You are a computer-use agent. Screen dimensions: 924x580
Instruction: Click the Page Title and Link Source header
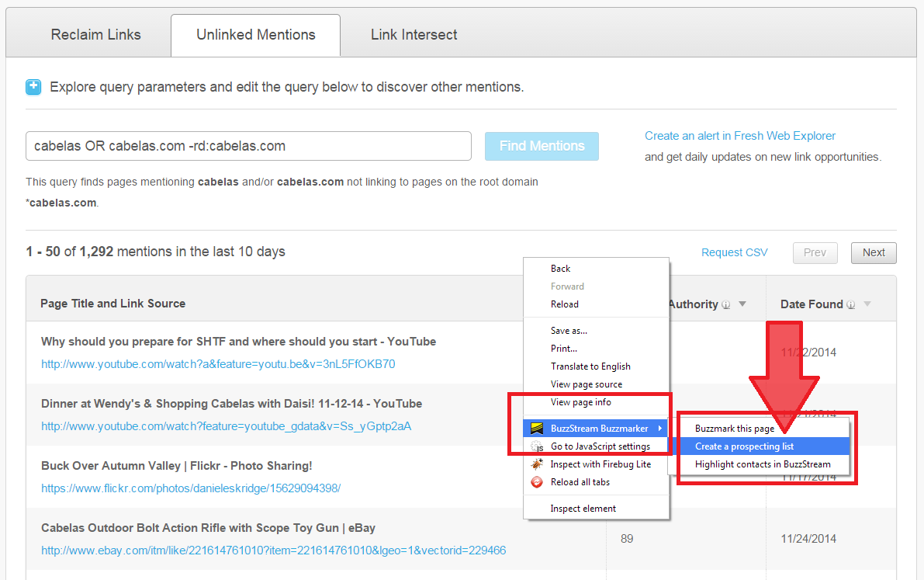tap(112, 304)
